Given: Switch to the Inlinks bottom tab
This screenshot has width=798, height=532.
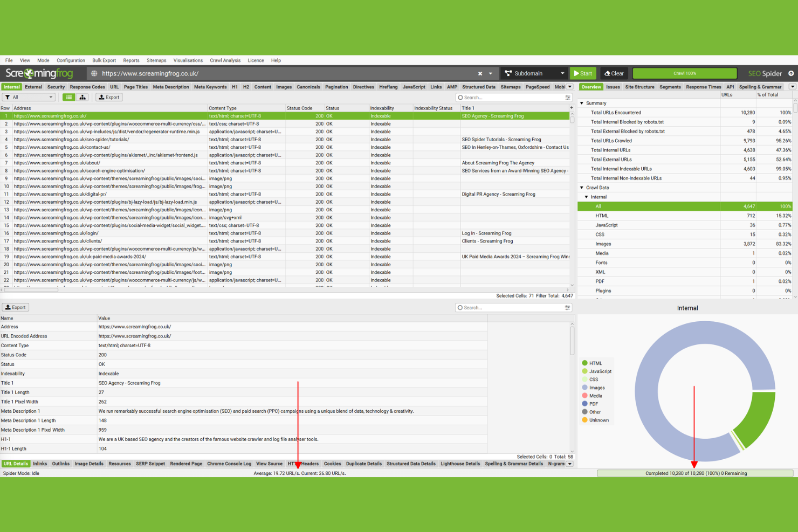Looking at the screenshot, I should tap(40, 464).
